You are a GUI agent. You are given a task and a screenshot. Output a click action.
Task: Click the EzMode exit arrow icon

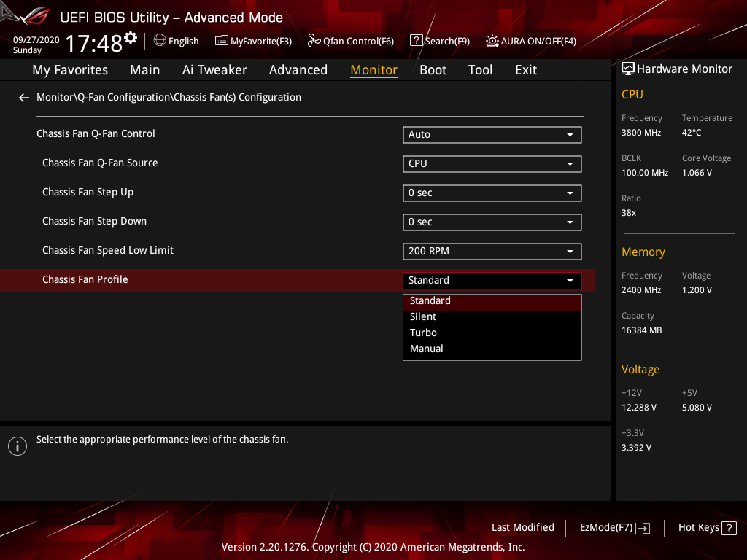click(x=643, y=528)
